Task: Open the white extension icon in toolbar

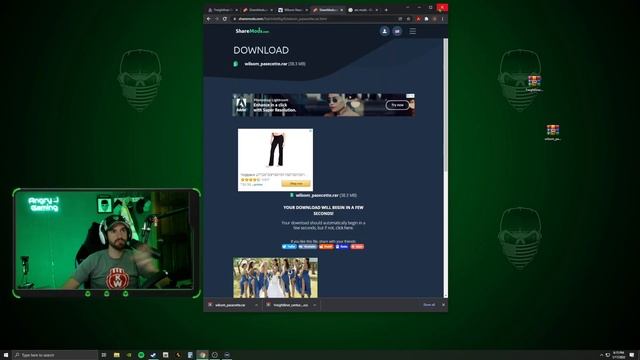Action: 427,19
